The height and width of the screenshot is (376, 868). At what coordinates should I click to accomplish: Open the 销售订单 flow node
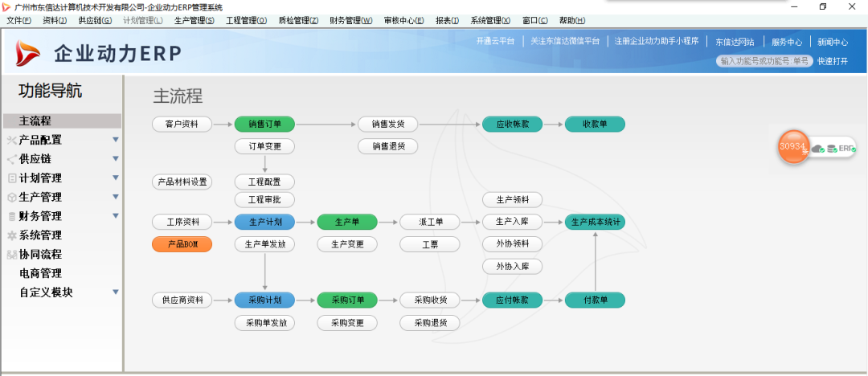click(264, 125)
